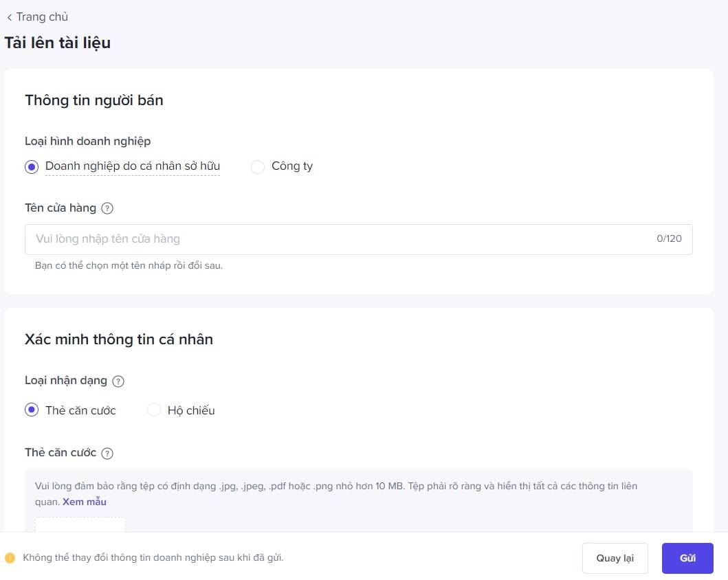Click the "Quay lại" button
The width and height of the screenshot is (728, 580).
pyautogui.click(x=615, y=558)
